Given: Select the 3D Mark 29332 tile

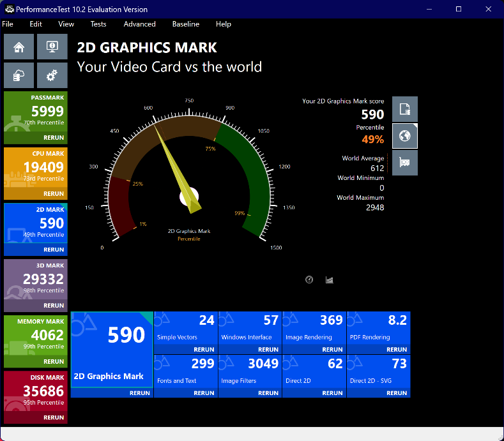Looking at the screenshot, I should click(36, 280).
